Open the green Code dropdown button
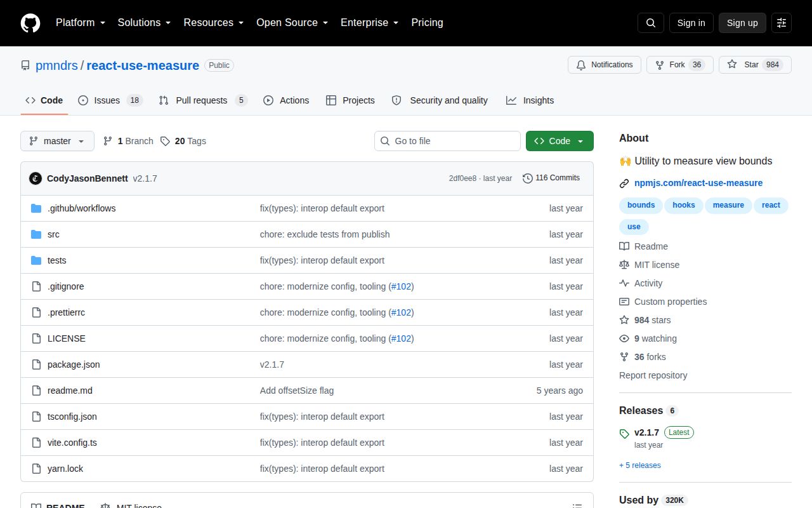The image size is (812, 508). [560, 141]
